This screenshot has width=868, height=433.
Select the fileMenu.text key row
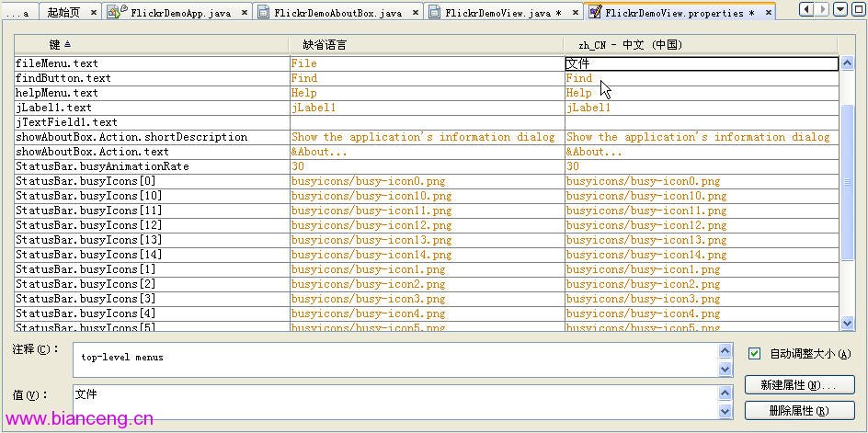(x=151, y=63)
